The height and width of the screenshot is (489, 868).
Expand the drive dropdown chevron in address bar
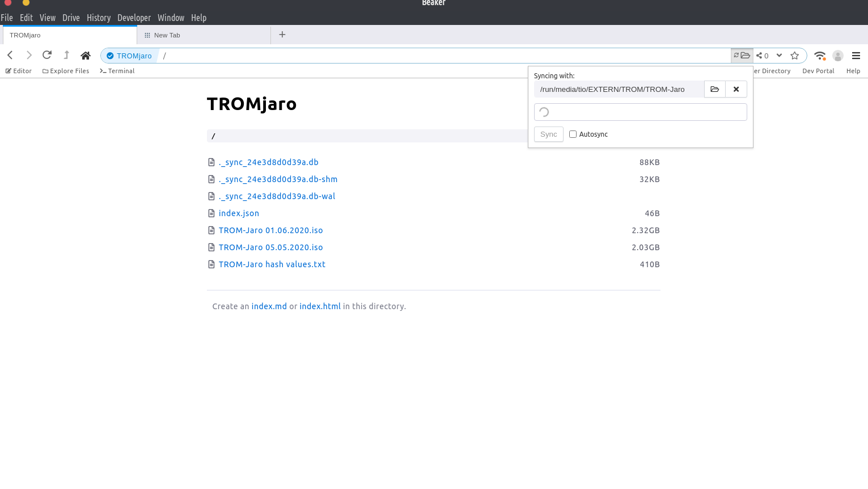pyautogui.click(x=780, y=55)
